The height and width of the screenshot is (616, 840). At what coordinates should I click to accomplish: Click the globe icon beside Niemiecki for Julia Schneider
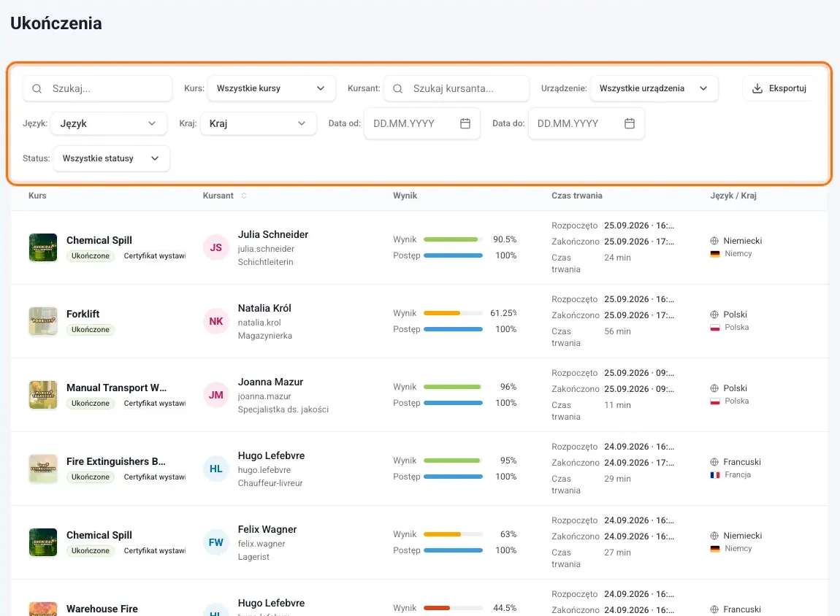tap(714, 241)
